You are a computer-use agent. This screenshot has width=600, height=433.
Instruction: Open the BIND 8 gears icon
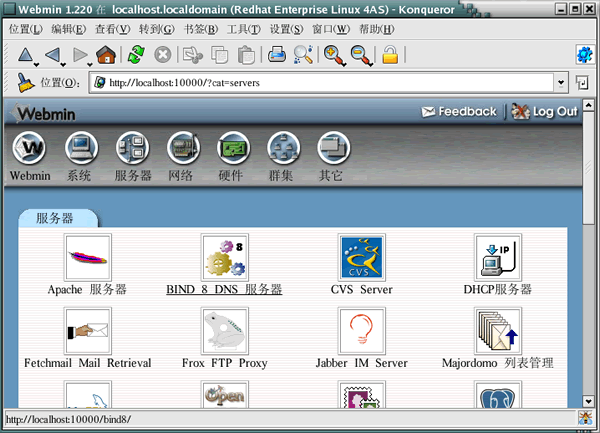225,257
